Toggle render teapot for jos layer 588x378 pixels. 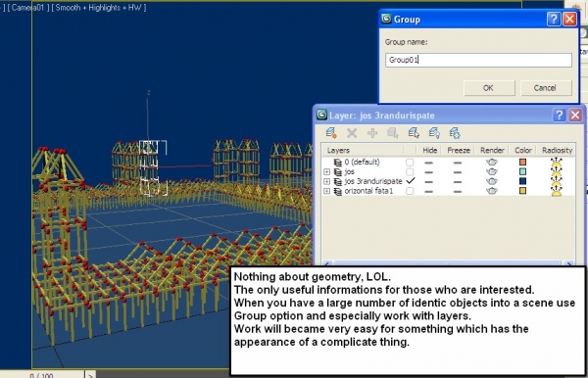(492, 172)
